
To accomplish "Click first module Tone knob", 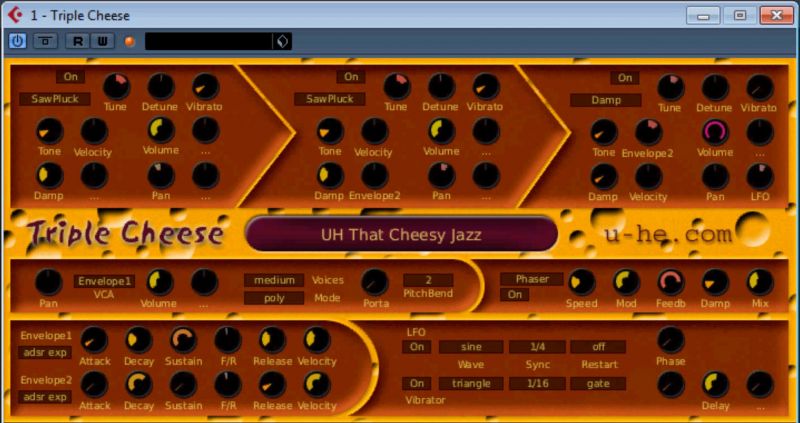I will [x=49, y=131].
